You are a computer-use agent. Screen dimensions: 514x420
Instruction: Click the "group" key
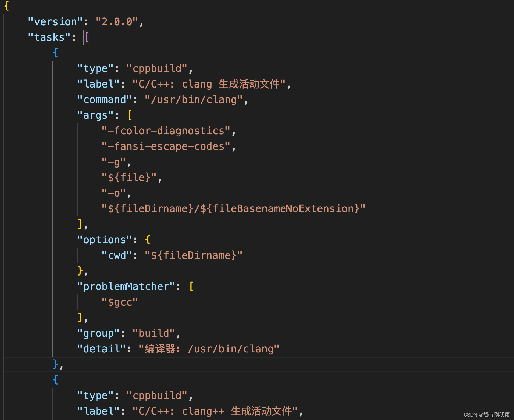click(98, 333)
